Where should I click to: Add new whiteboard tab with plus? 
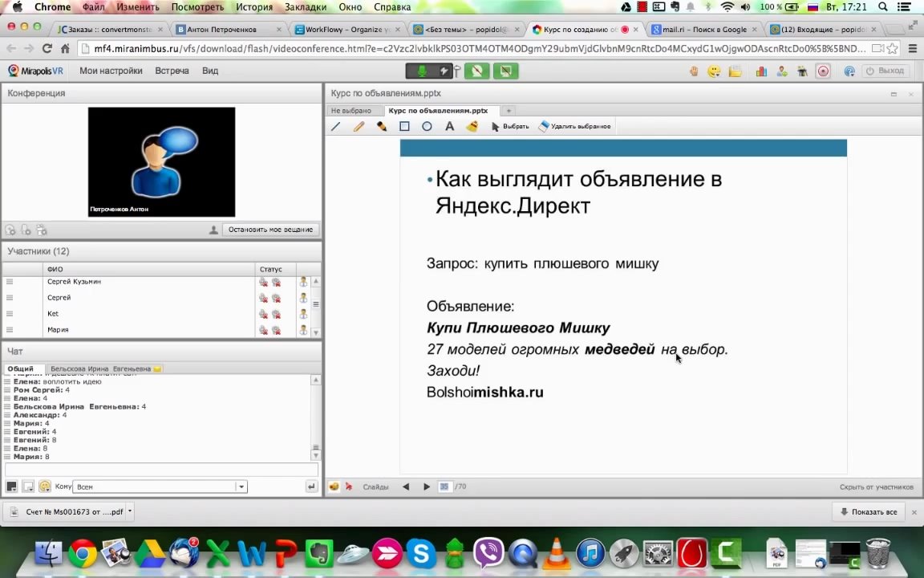[x=509, y=110]
